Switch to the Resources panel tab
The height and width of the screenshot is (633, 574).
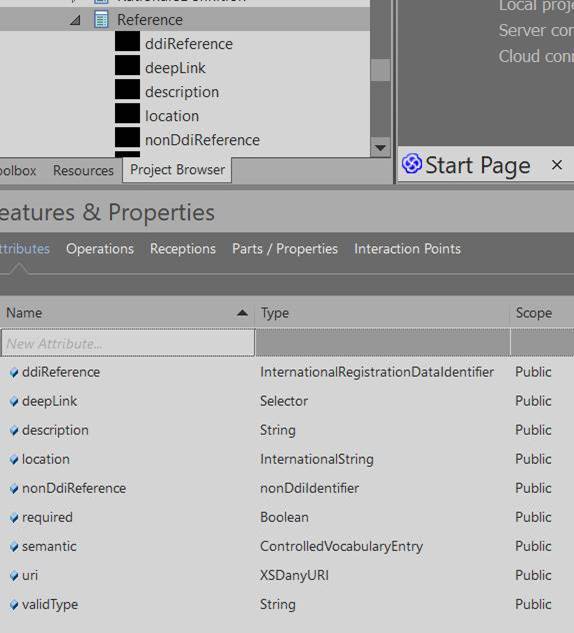[83, 170]
